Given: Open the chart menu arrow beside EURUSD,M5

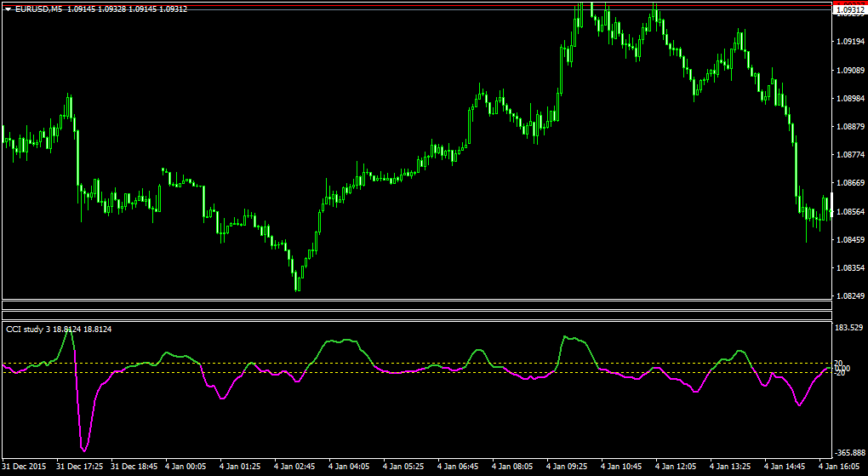Looking at the screenshot, I should (x=8, y=9).
